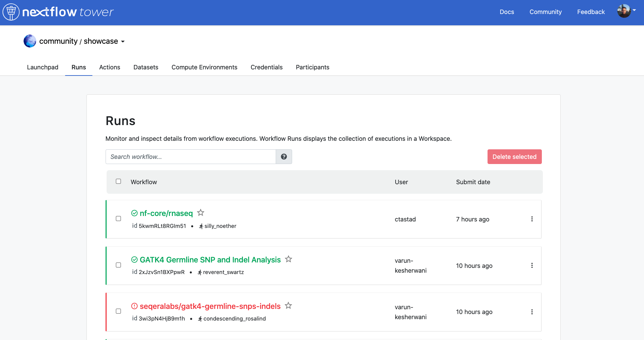Image resolution: width=644 pixels, height=340 pixels.
Task: Switch to the Datasets tab
Action: [x=146, y=67]
